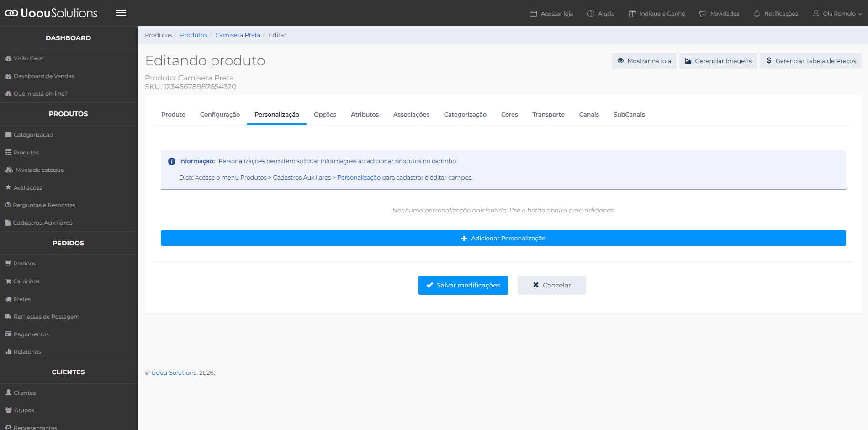
Task: Open the Atributos tab
Action: pos(365,115)
